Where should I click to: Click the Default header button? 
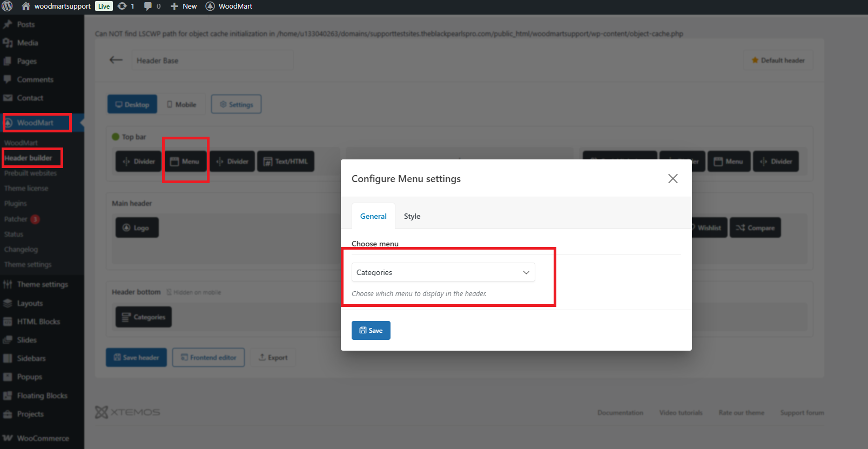(778, 60)
